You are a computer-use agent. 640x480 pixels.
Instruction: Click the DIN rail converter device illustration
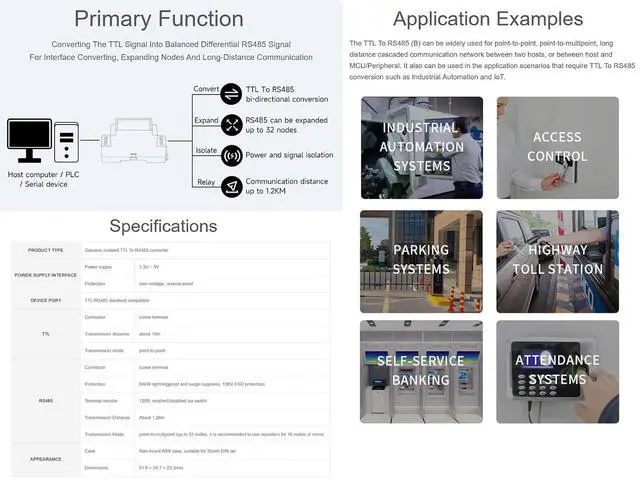[x=134, y=140]
